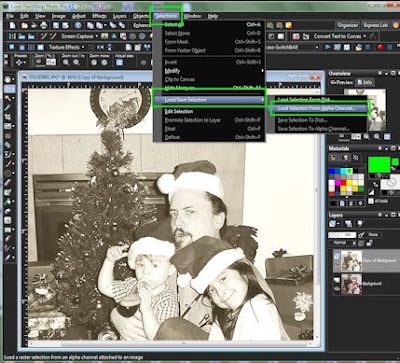Click the swap foreground and background arrow
The image size is (400, 363).
tap(376, 184)
